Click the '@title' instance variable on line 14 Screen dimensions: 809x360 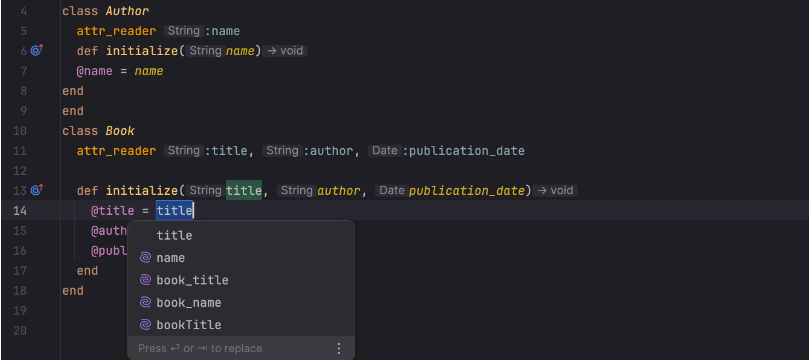tap(113, 210)
